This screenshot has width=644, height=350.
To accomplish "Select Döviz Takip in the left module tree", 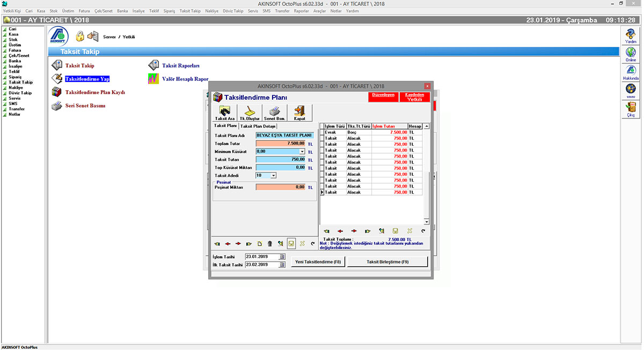I will coord(20,93).
